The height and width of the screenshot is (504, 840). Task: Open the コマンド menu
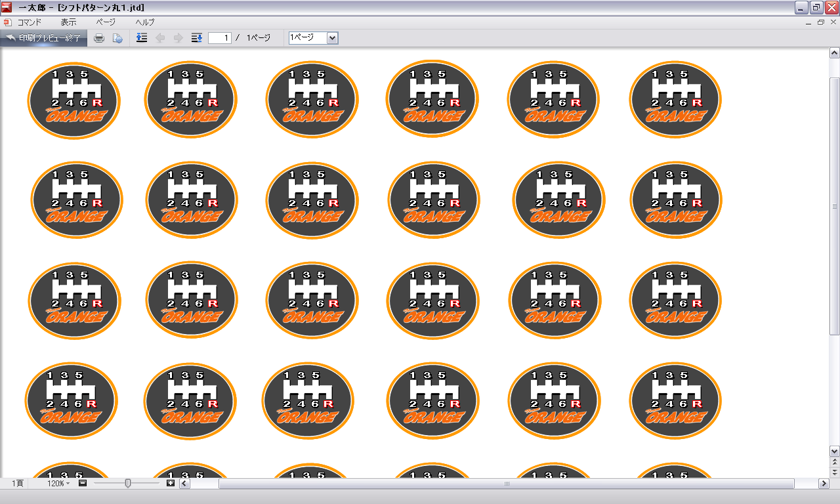tap(30, 22)
